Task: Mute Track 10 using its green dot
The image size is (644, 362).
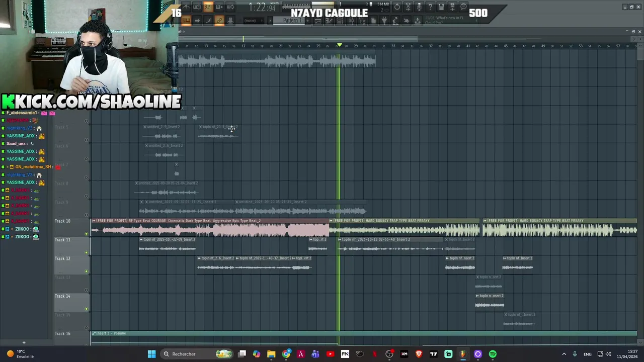Action: 87,234
